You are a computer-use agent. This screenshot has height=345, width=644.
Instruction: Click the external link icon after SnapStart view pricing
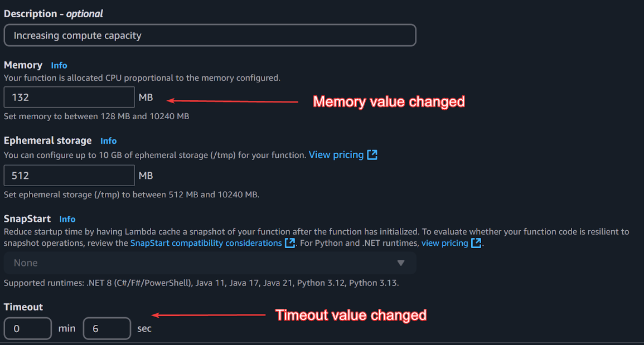(x=476, y=243)
